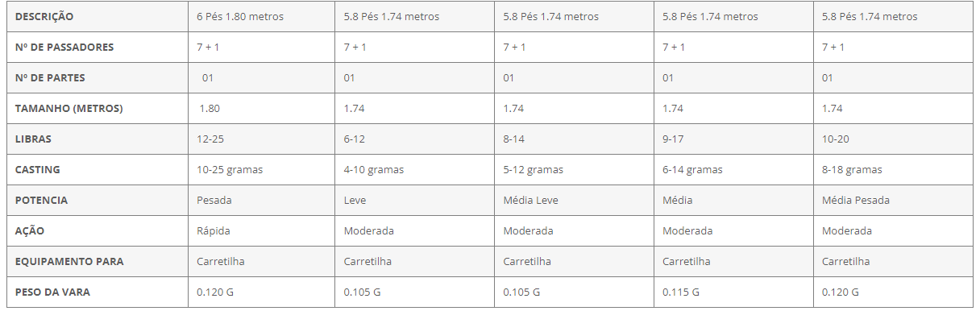Click the POTENCIA row header
Image resolution: width=980 pixels, height=311 pixels.
(97, 200)
